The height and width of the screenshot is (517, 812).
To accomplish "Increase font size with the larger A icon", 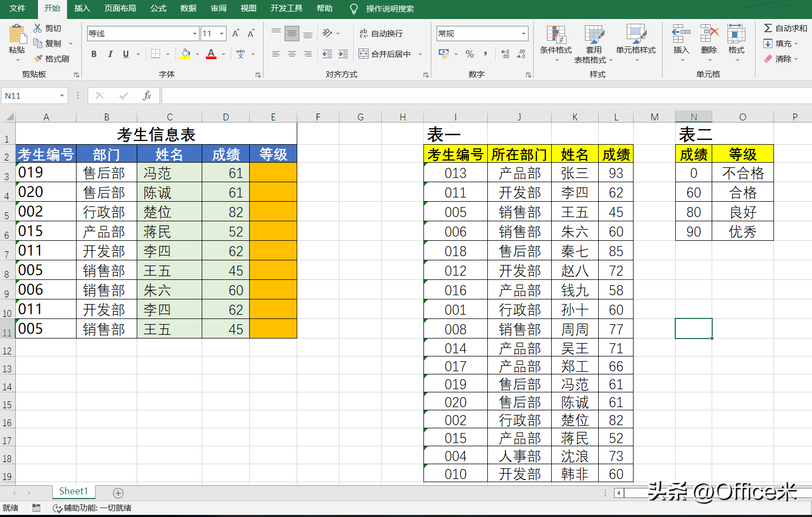I will [x=235, y=33].
